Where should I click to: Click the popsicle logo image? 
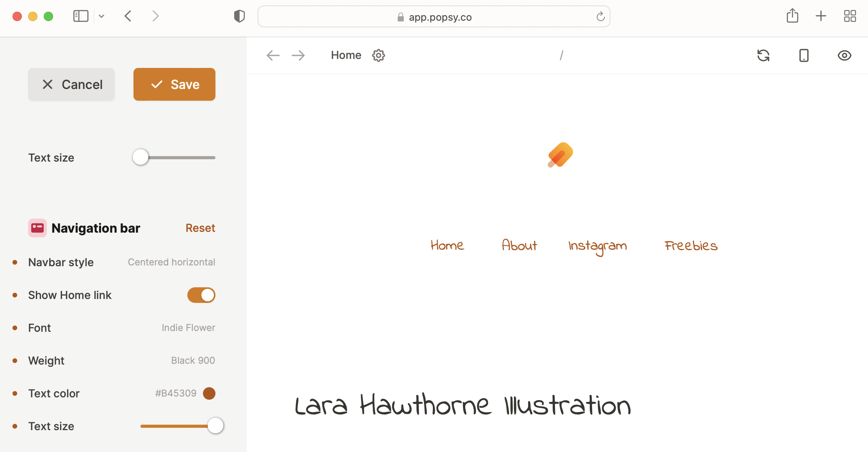point(560,155)
